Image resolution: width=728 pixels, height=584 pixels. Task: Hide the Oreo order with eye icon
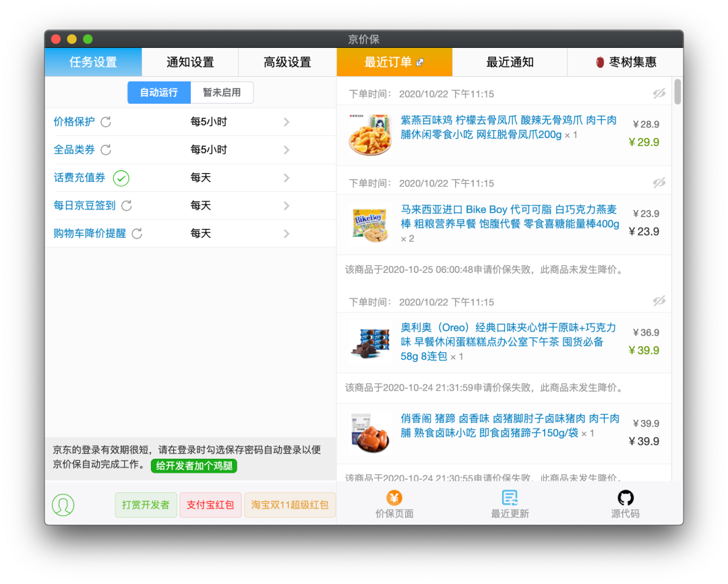tap(659, 302)
